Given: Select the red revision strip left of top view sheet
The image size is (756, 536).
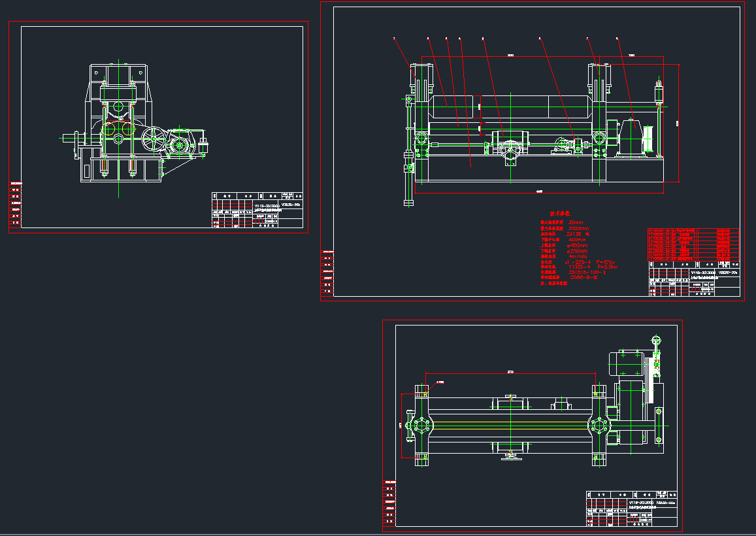Looking at the screenshot, I should tap(389, 503).
